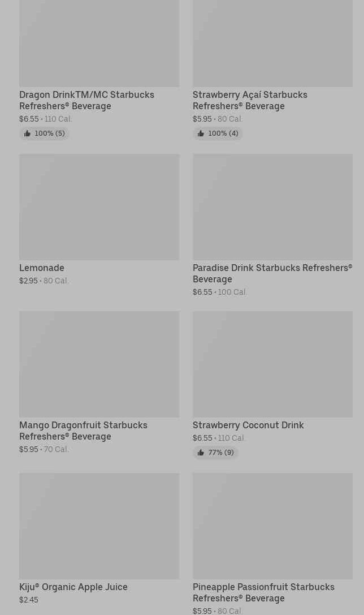Select Strawberry Açaí Starbucks Refreshers title
Viewport: 364px width, 615px height.
pos(250,100)
